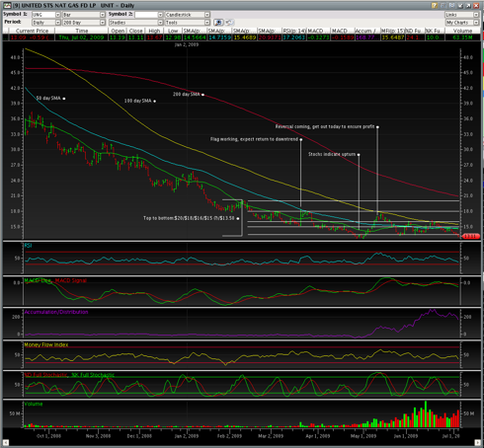Viewport: 484px width, 448px height.
Task: Click the chart reset arrow icon beside the magnifier
Action: pos(229,23)
